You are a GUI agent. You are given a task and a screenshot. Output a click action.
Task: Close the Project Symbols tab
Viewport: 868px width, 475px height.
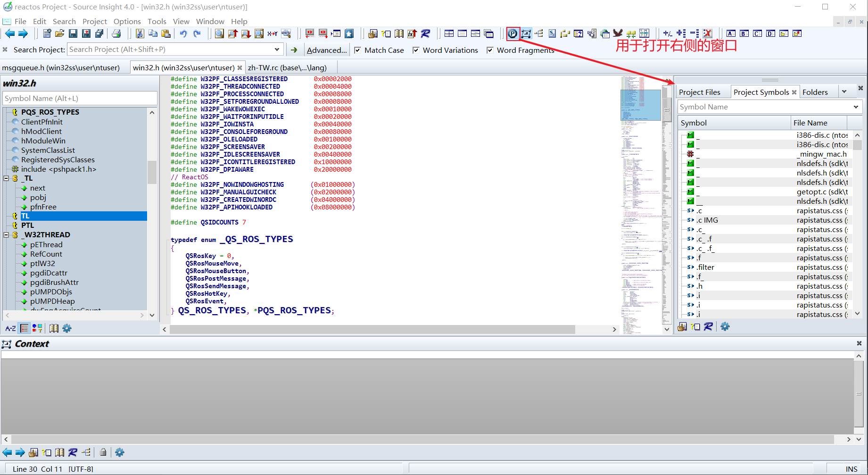pyautogui.click(x=794, y=92)
